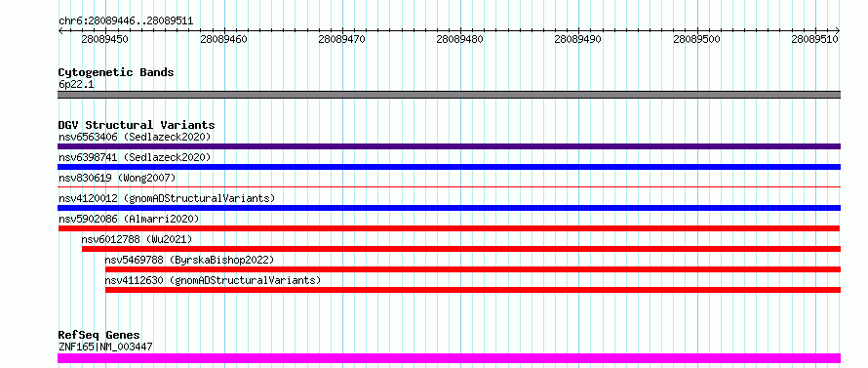Click the gray 6p22.1 cytogenetic band bar
Viewport: 868px width, 368px height.
click(x=449, y=95)
